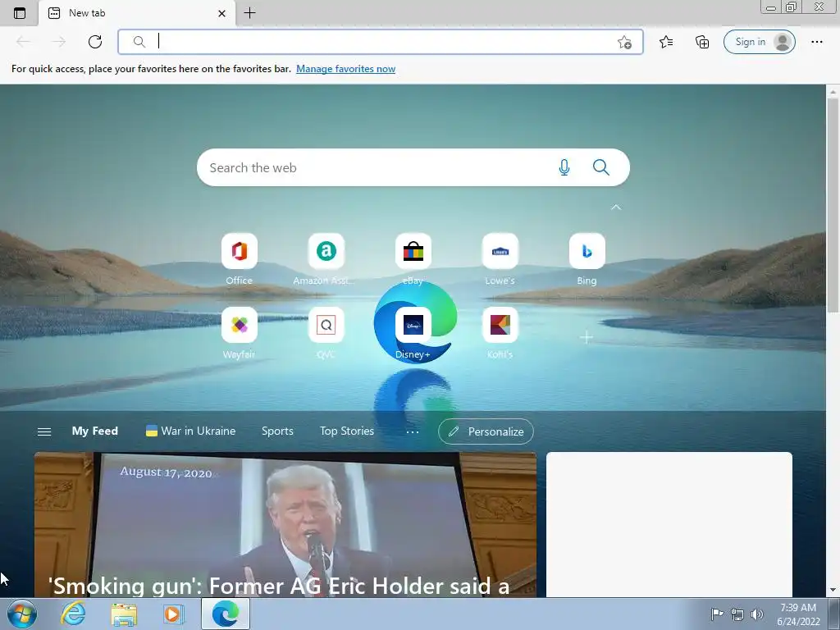
Task: Open the taskbar clock and date
Action: (798, 614)
